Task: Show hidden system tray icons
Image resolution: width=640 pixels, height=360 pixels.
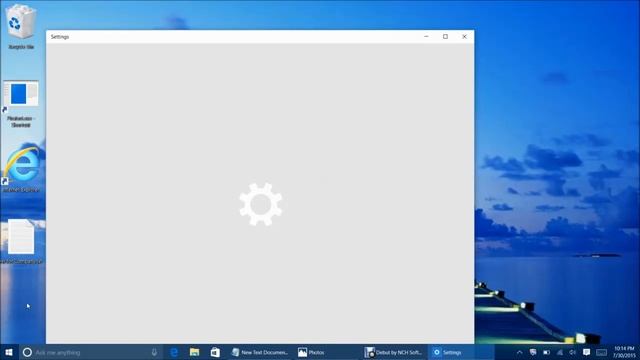Action: click(x=519, y=352)
